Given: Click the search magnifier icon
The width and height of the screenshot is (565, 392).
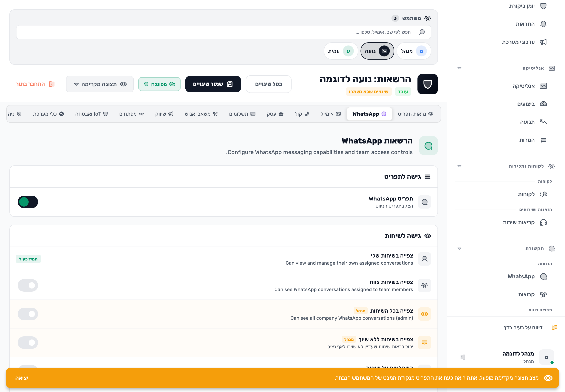Looking at the screenshot, I should coord(422,32).
